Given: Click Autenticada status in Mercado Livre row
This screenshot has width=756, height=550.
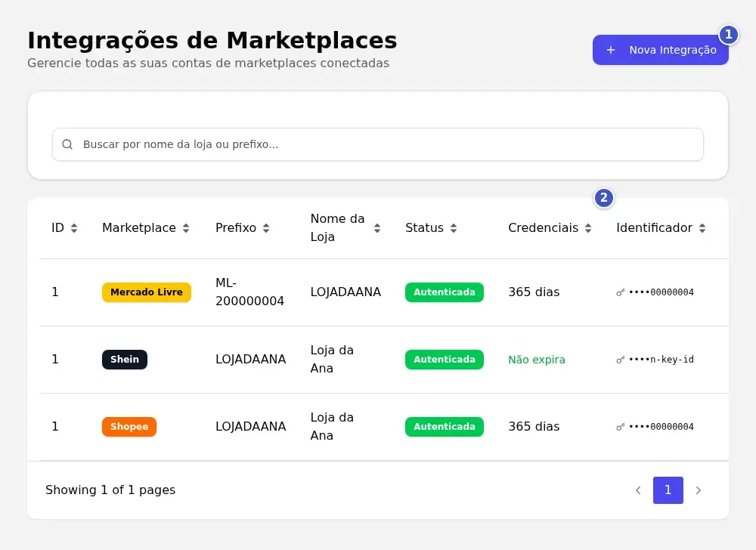Looking at the screenshot, I should point(444,292).
